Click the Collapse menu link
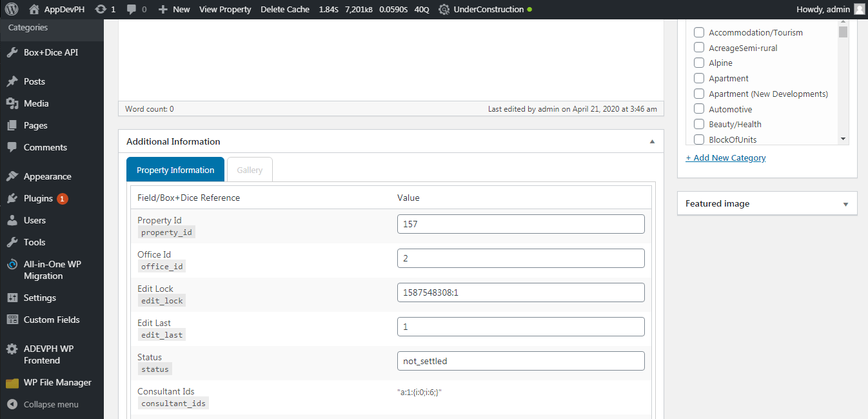This screenshot has width=868, height=419. tap(51, 404)
